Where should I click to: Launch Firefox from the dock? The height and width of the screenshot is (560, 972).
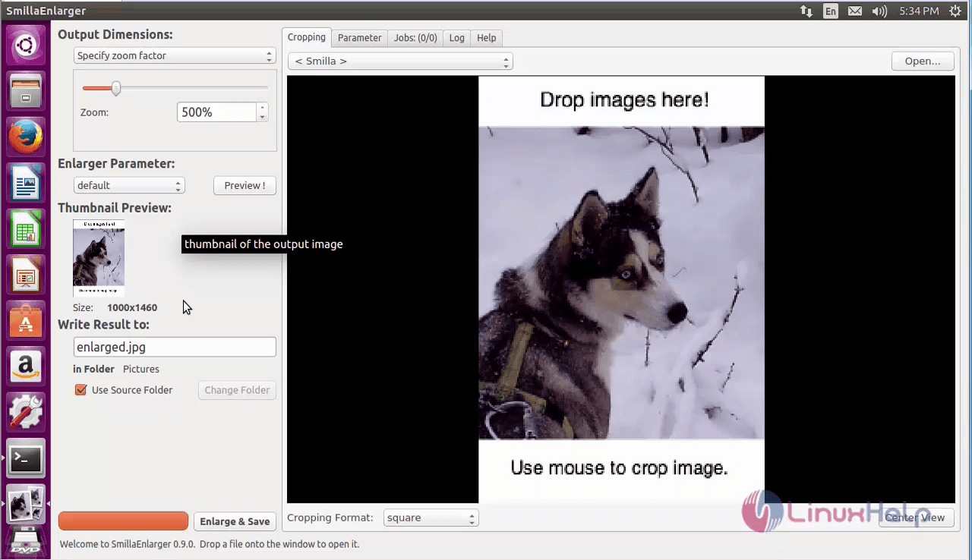click(26, 138)
